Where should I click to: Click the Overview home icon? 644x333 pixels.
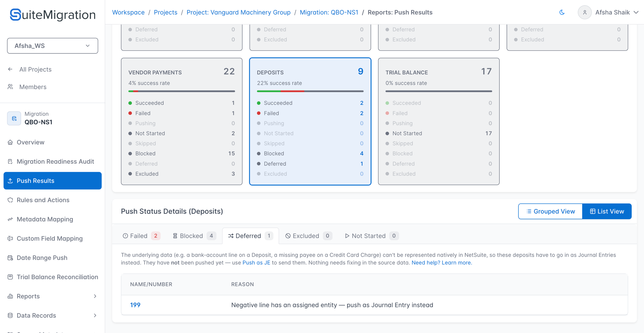click(10, 142)
